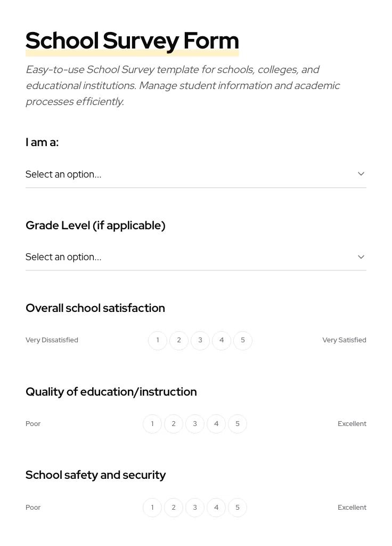Rate school safety and security as 2
The image size is (392, 546).
tap(174, 507)
